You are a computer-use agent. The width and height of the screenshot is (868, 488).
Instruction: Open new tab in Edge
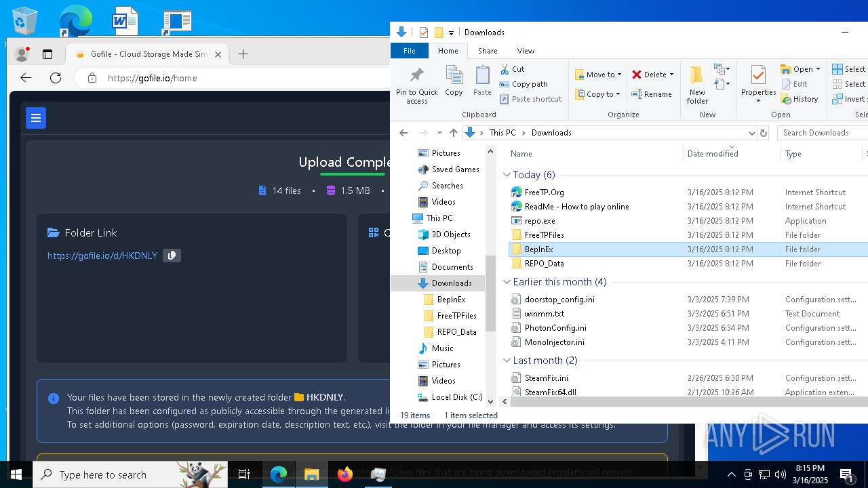(243, 54)
